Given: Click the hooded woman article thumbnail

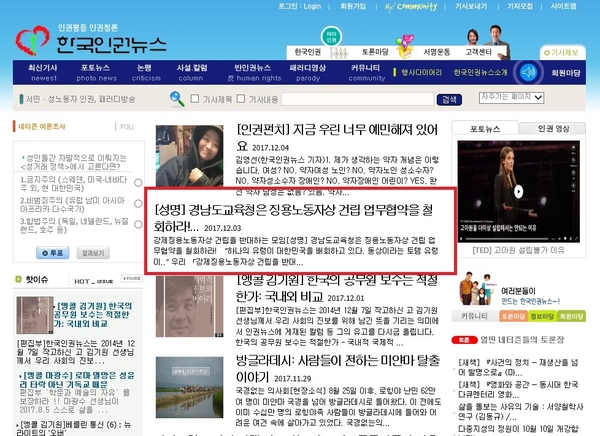Looking at the screenshot, I should [189, 156].
